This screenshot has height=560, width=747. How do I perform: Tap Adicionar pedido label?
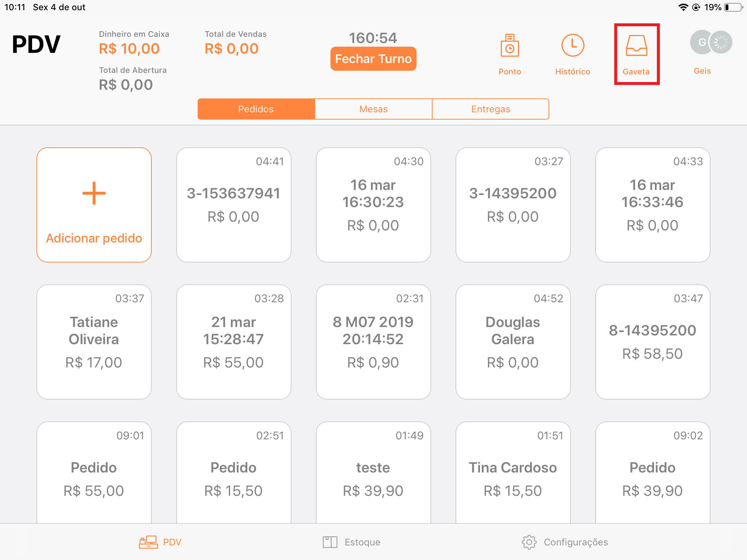coord(94,238)
